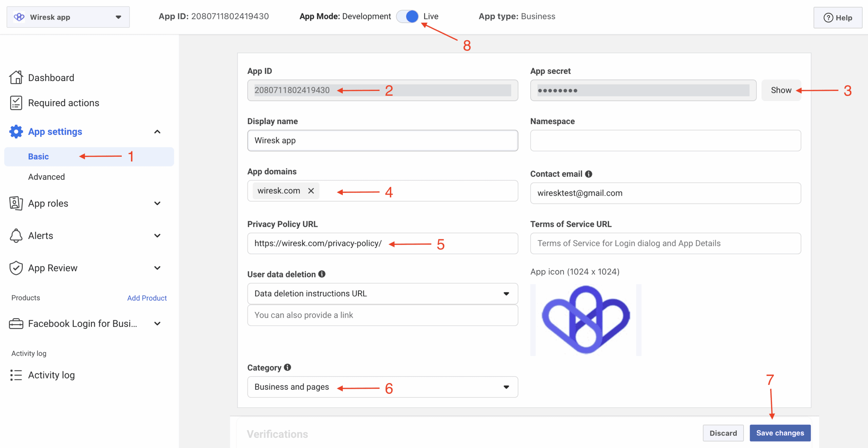Viewport: 868px width, 448px height.
Task: Click the Terms of Service URL field
Action: click(665, 244)
